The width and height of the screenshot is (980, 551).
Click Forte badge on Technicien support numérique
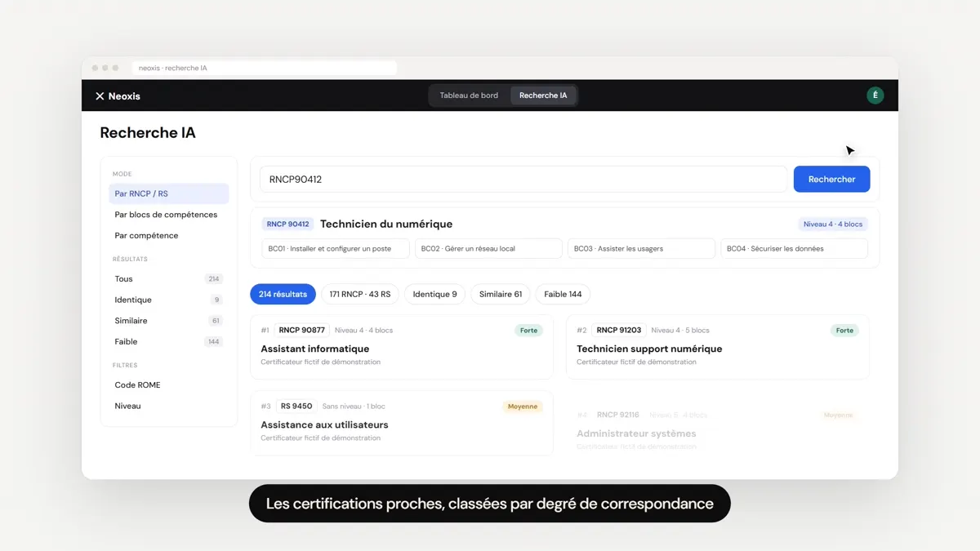pos(844,331)
